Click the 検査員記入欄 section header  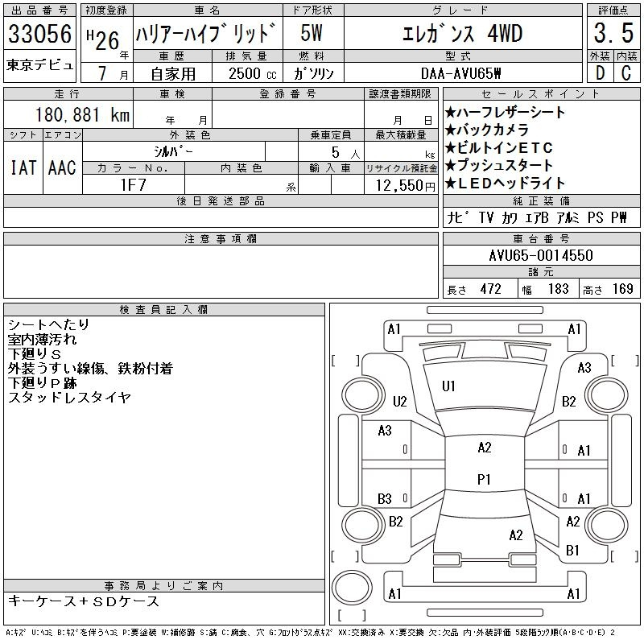click(x=163, y=309)
